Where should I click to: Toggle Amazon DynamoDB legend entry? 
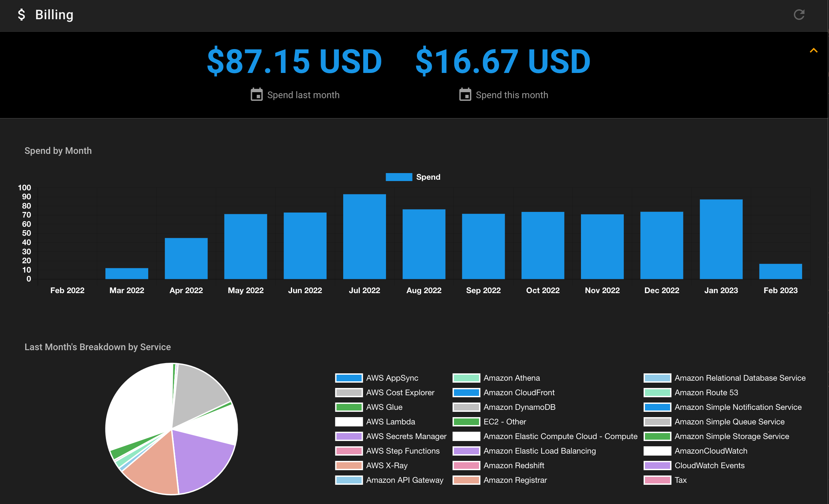pos(504,407)
